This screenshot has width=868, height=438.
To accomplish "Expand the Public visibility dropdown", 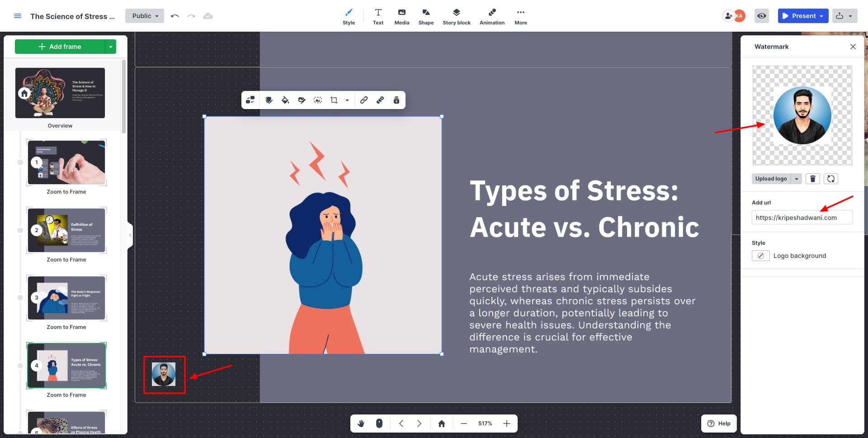I will (145, 16).
